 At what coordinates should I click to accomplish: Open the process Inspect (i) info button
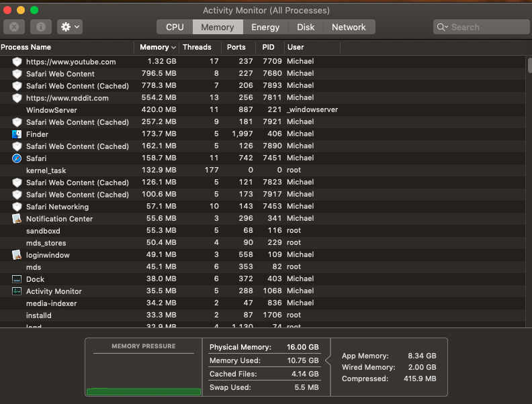(x=41, y=27)
